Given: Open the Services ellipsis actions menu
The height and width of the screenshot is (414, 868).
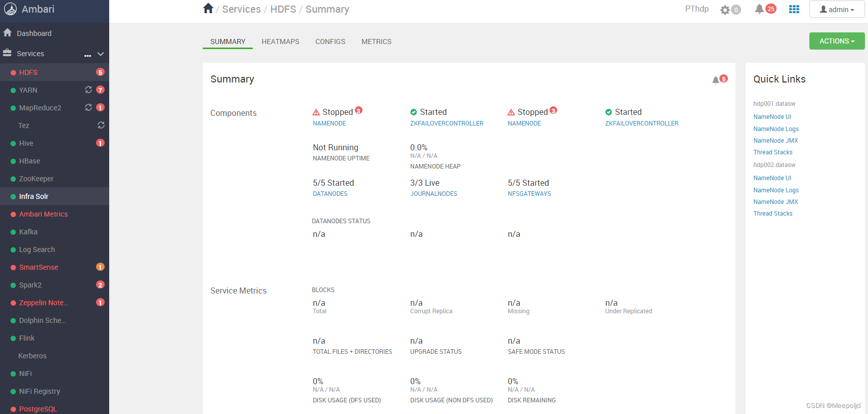Looking at the screenshot, I should point(87,55).
